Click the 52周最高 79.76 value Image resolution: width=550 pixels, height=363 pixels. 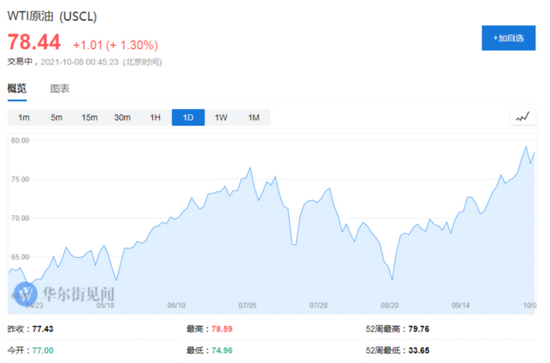[419, 329]
